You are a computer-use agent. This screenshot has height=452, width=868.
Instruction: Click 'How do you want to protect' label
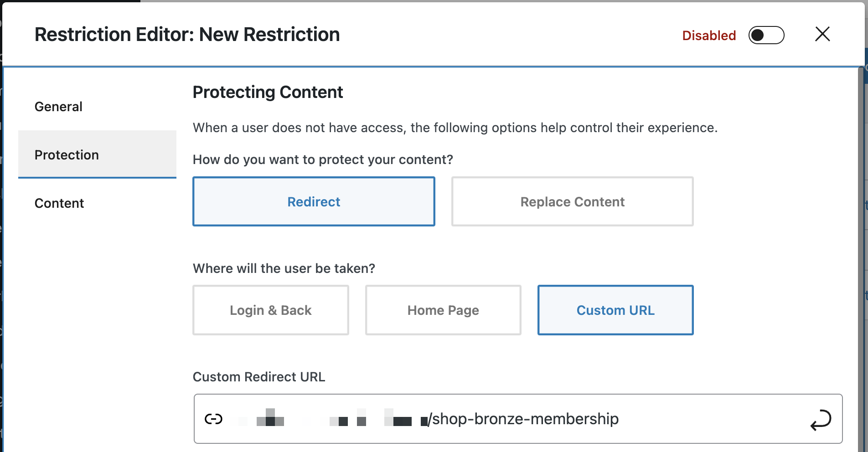323,159
